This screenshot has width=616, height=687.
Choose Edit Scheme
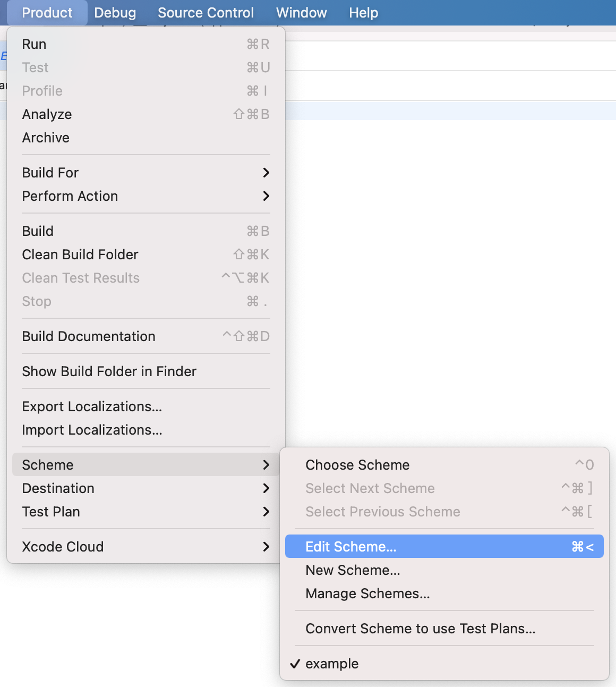(x=350, y=546)
